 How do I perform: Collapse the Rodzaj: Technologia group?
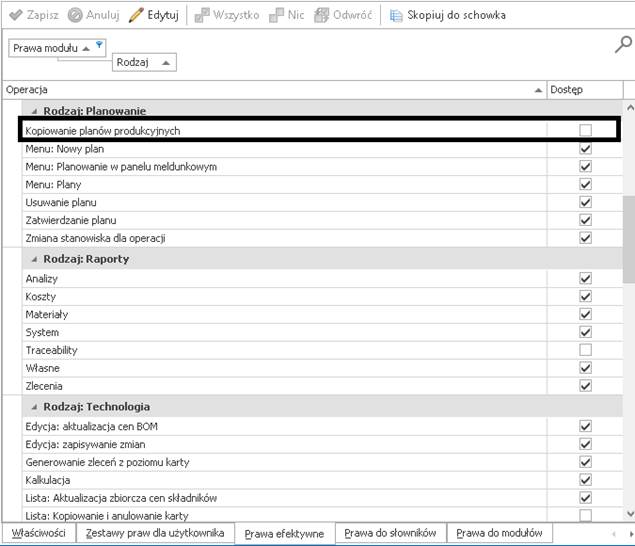click(x=35, y=407)
